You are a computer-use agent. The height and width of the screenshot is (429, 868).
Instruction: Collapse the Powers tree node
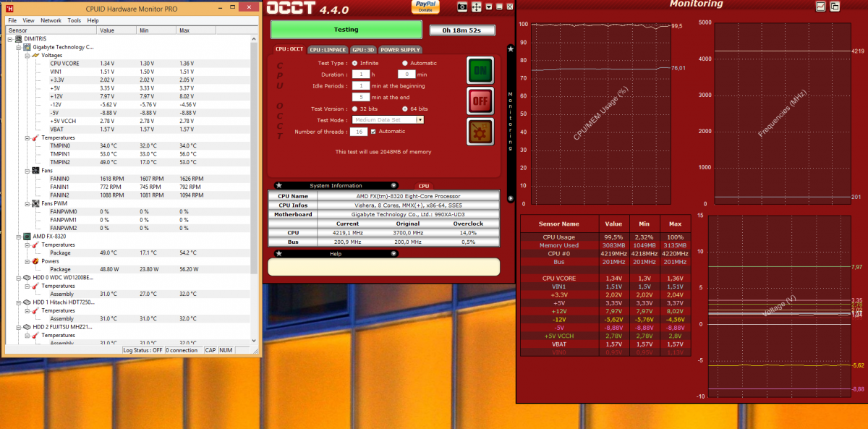(27, 260)
